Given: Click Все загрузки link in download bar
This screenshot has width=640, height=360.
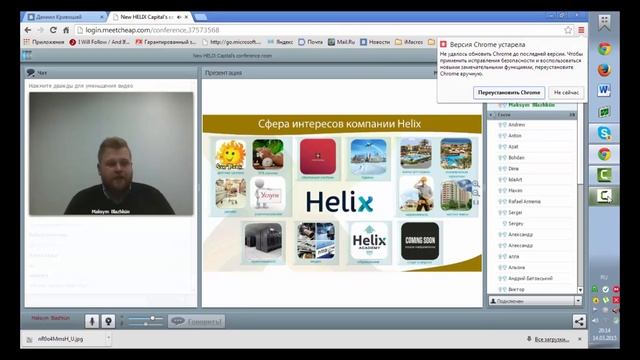Looking at the screenshot, I should pyautogui.click(x=552, y=339).
